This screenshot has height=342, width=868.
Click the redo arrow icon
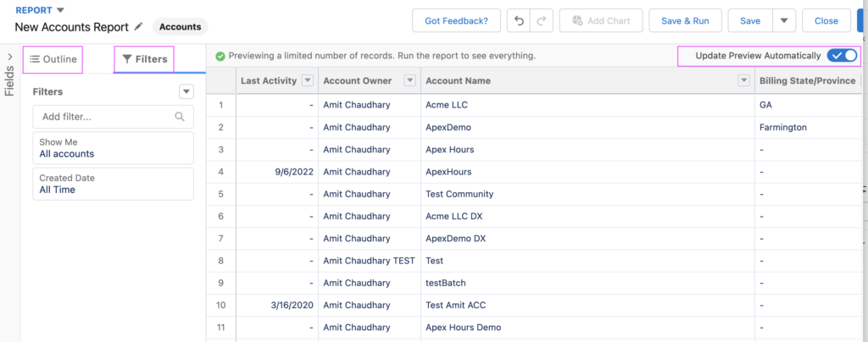click(542, 21)
